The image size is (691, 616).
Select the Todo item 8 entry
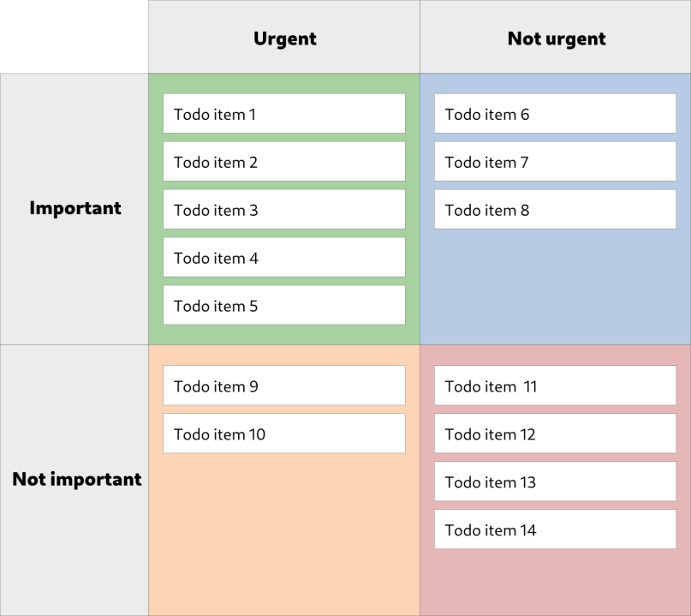coord(555,210)
